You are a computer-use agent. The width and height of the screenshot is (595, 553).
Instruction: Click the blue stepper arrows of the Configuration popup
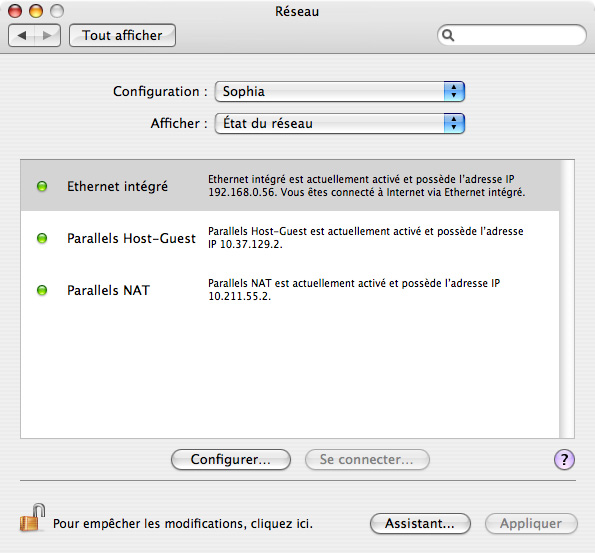pyautogui.click(x=454, y=91)
